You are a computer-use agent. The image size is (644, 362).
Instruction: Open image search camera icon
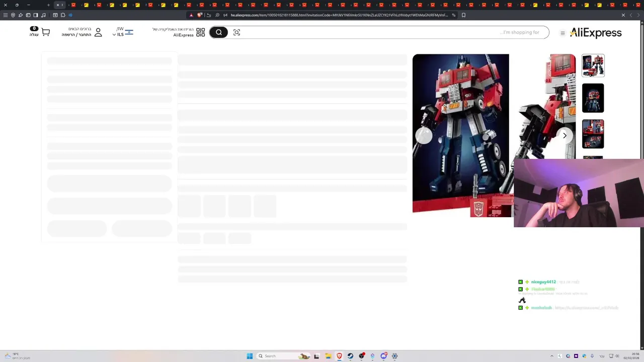click(236, 32)
